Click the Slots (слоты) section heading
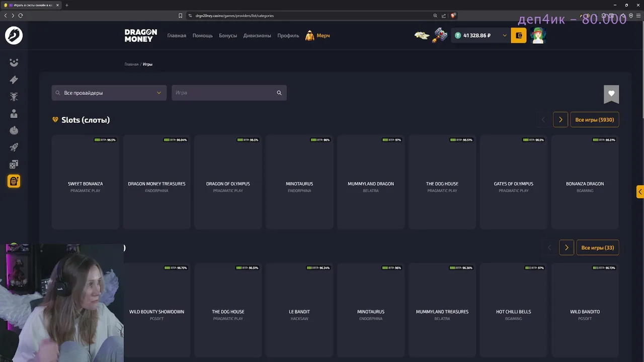644x362 pixels. click(86, 120)
